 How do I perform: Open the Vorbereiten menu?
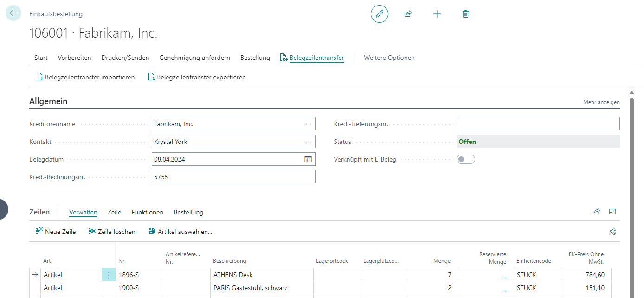(74, 58)
